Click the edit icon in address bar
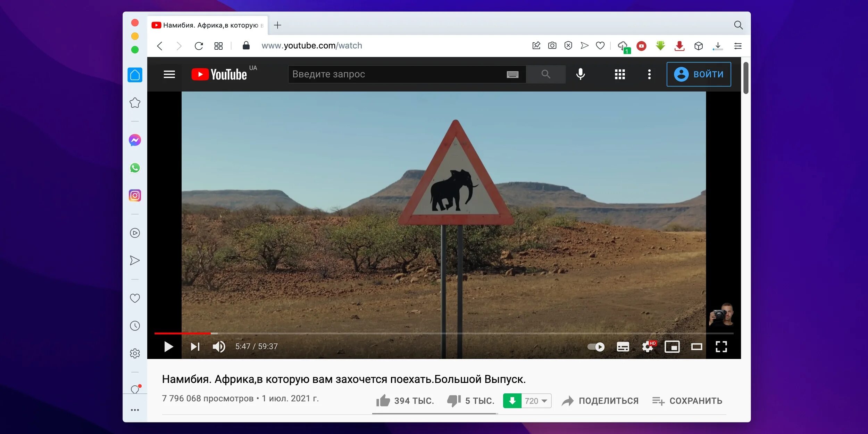Screen dimensions: 868x434 tap(536, 45)
